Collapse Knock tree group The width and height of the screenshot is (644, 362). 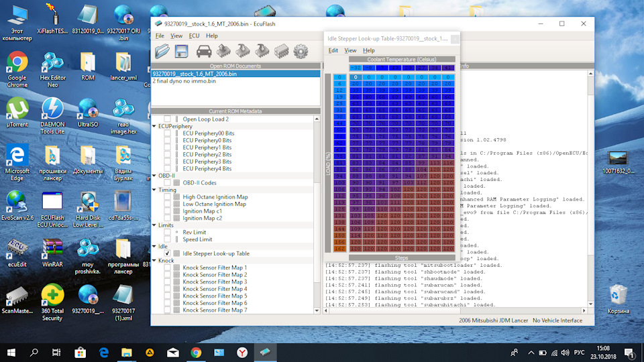(x=154, y=261)
